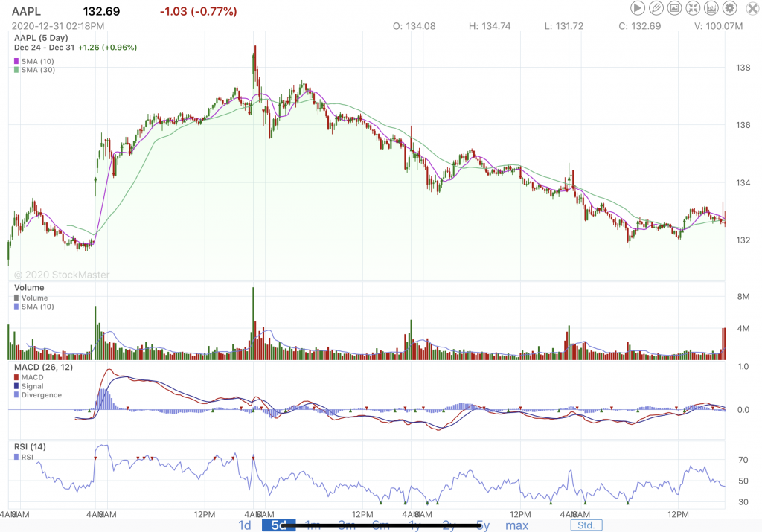Click the Std. chart mode button

pos(586,525)
